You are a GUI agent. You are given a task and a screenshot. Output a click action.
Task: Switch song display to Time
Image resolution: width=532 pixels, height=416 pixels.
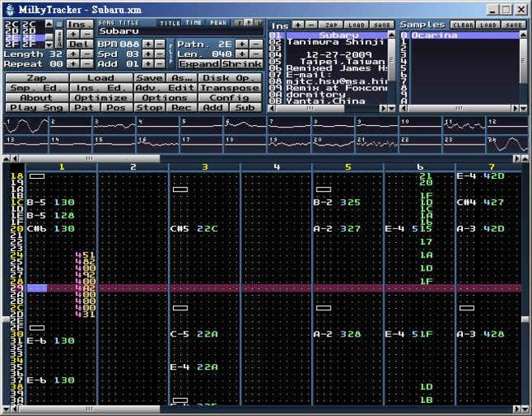tap(193, 23)
